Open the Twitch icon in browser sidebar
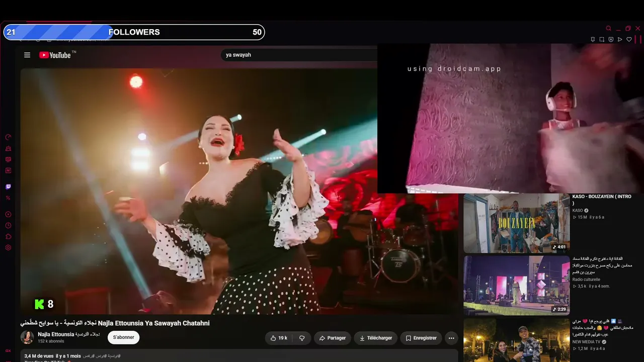Image resolution: width=644 pixels, height=362 pixels. 8,187
